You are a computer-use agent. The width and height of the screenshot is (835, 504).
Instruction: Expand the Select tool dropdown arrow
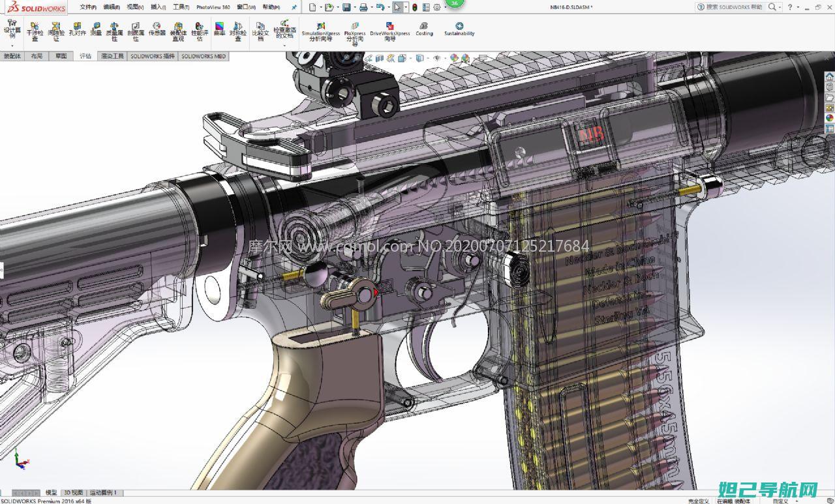tap(406, 7)
